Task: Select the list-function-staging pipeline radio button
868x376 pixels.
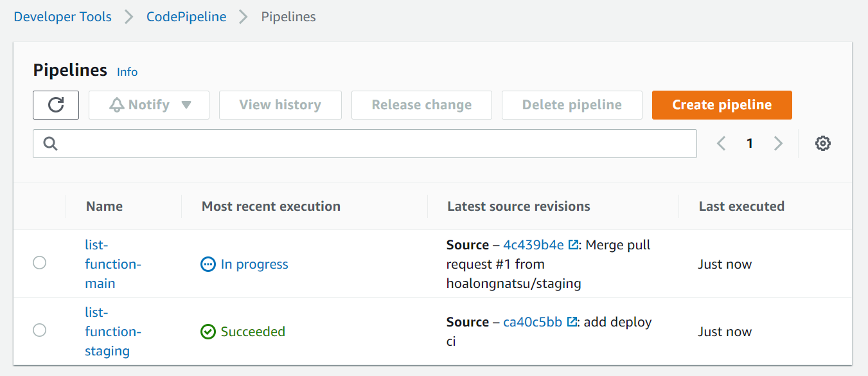Action: [x=39, y=330]
